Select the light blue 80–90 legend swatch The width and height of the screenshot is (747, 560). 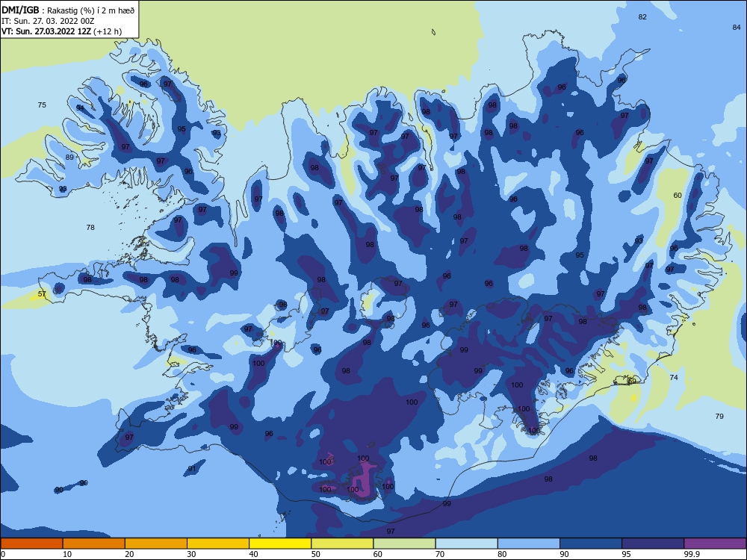tap(529, 544)
